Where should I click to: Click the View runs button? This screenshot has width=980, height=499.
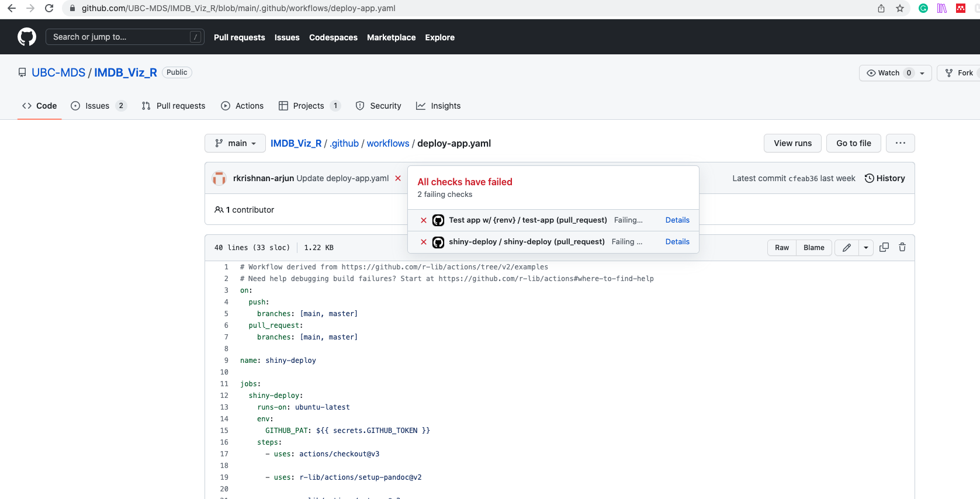pos(792,143)
